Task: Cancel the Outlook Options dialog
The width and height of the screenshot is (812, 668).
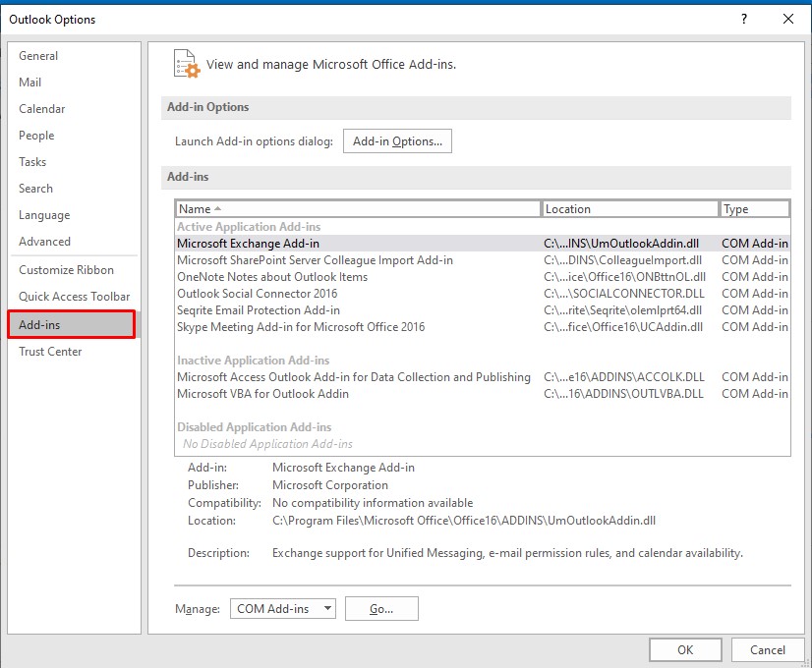Action: pyautogui.click(x=767, y=649)
